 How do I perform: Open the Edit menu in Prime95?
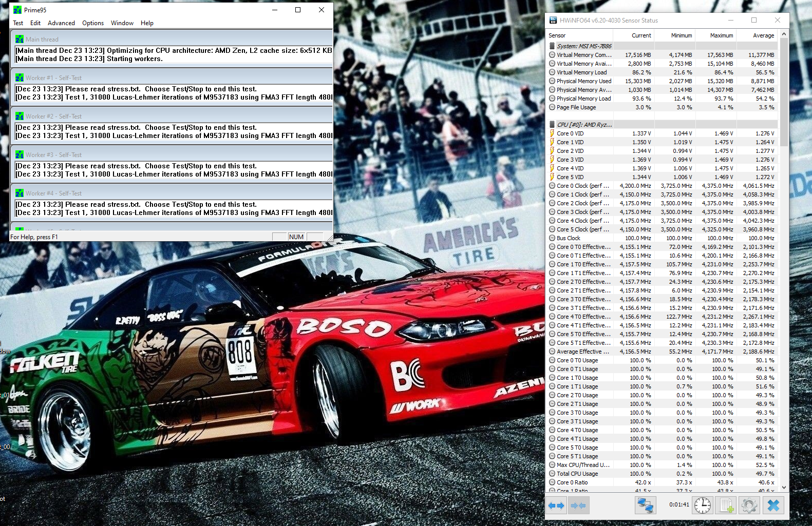click(35, 23)
